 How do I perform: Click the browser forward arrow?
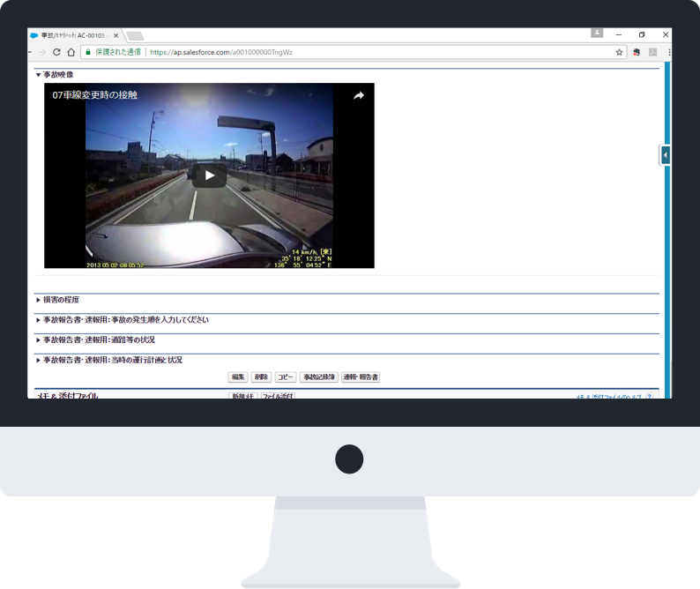[42, 52]
